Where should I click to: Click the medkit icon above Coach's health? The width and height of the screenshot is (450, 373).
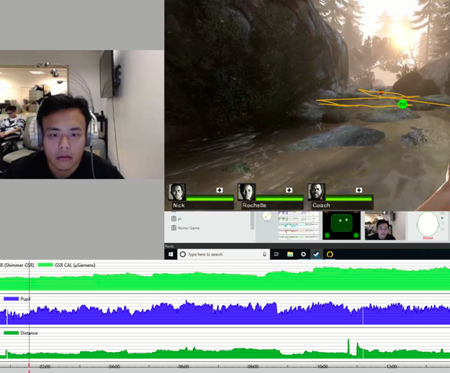[359, 190]
